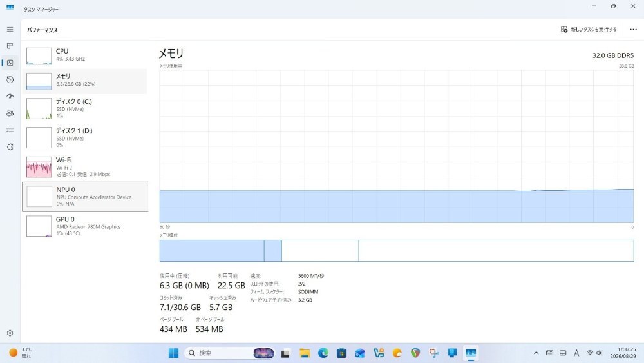Click the taskbar 検索 search box
The image size is (644, 363).
pos(230,353)
